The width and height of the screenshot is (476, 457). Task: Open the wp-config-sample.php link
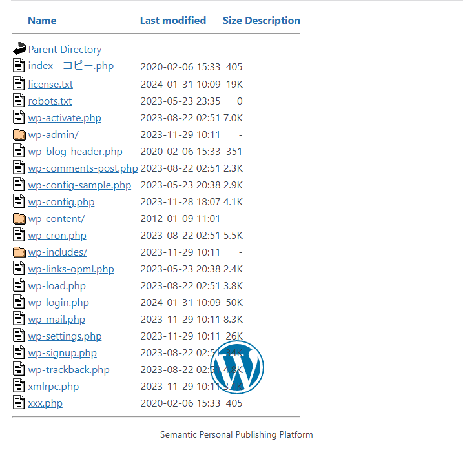(x=79, y=185)
